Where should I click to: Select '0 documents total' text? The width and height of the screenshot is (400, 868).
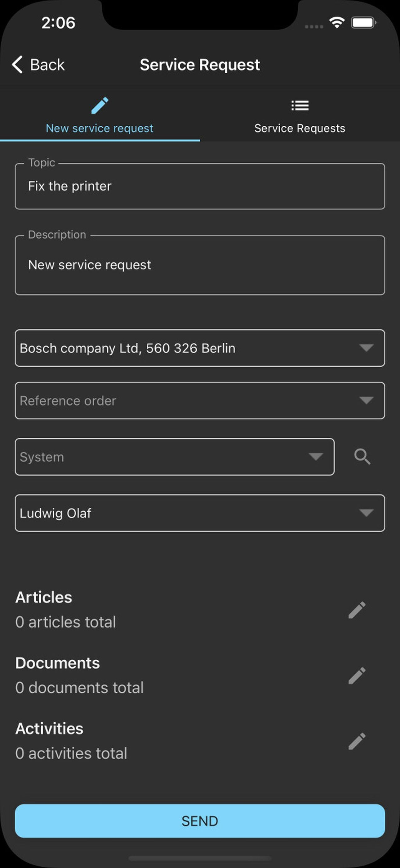coord(79,688)
